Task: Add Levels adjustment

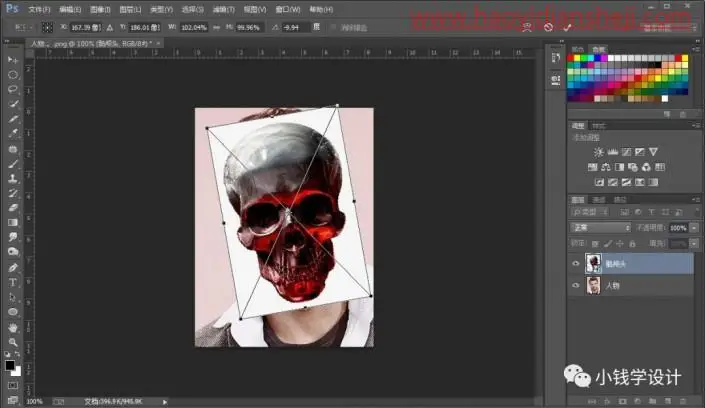Action: (x=612, y=152)
